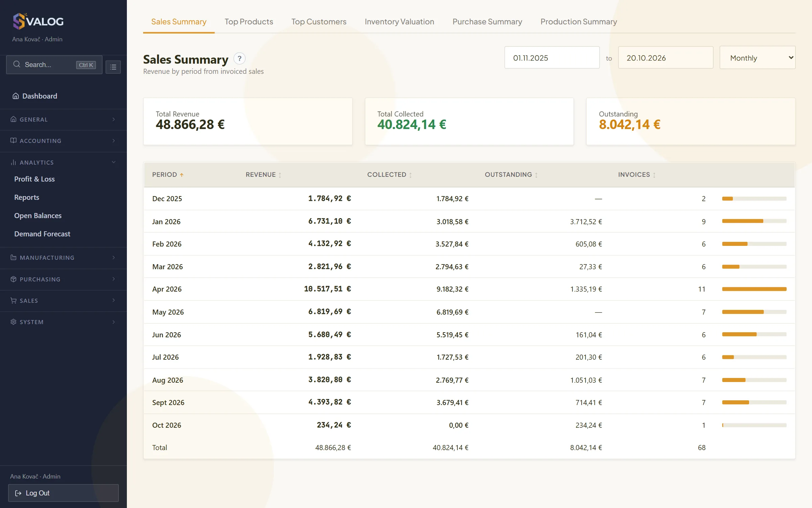This screenshot has height=508, width=812.
Task: Sort by Period using its arrow icon
Action: tap(182, 175)
